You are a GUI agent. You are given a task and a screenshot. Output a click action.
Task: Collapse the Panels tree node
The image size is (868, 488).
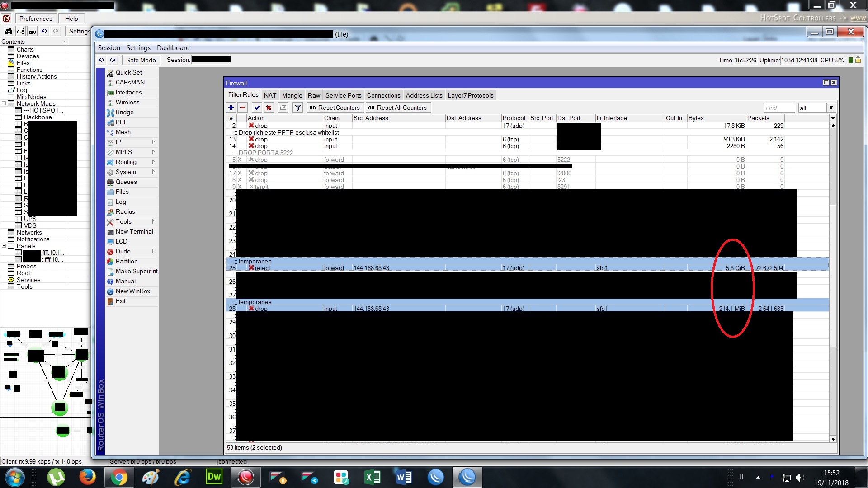tap(4, 246)
